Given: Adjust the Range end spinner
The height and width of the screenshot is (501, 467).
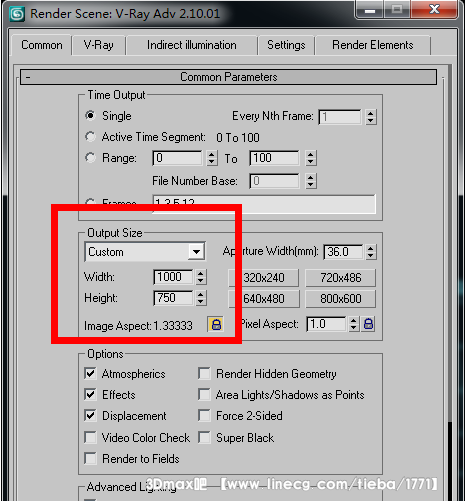Looking at the screenshot, I should 310,158.
